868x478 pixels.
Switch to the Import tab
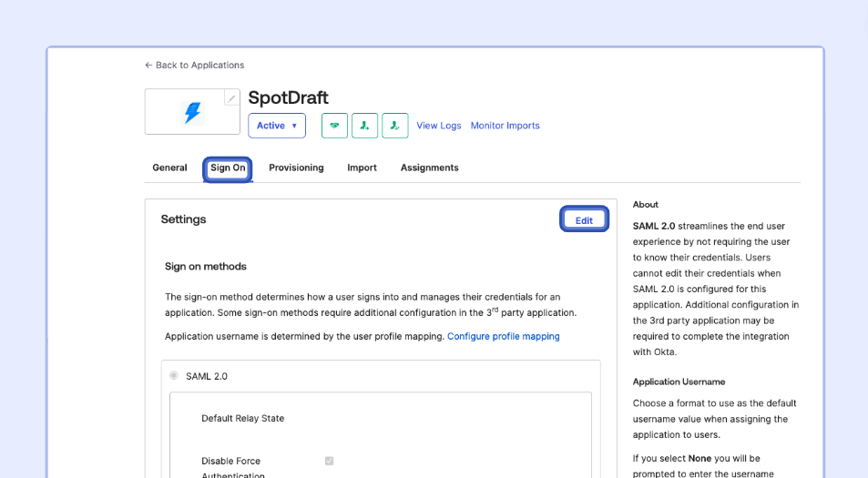click(x=362, y=168)
